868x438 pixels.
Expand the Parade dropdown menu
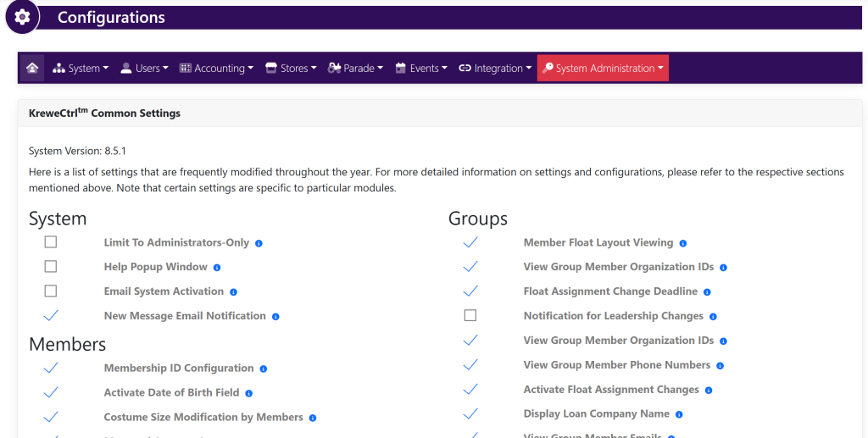pos(356,68)
